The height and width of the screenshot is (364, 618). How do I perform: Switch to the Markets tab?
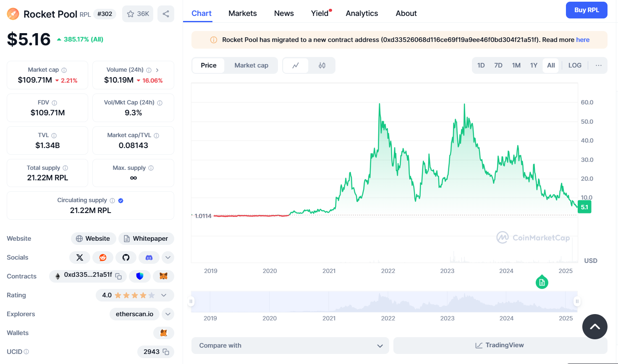click(x=242, y=13)
